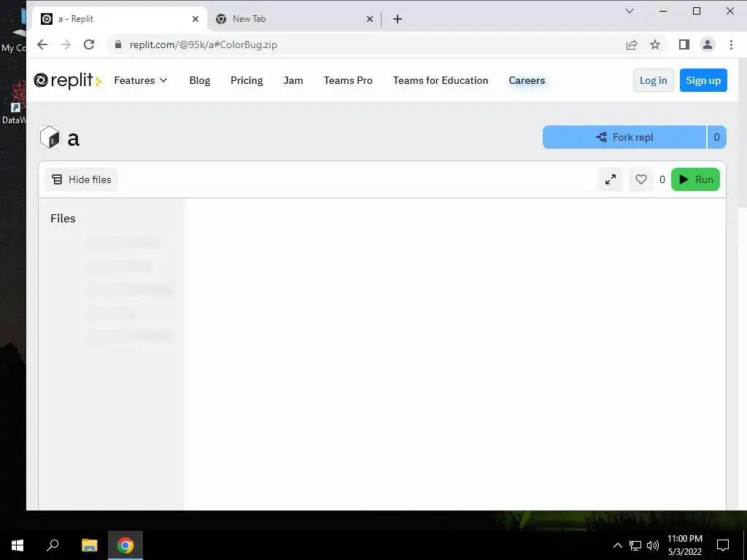Visit Teams for Education
747x560 pixels.
coord(441,80)
